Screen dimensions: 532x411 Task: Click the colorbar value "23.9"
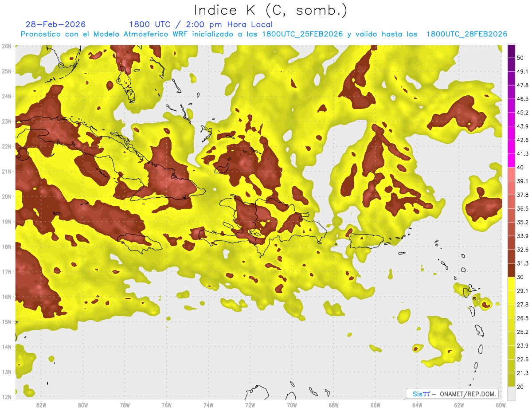[x=523, y=345]
